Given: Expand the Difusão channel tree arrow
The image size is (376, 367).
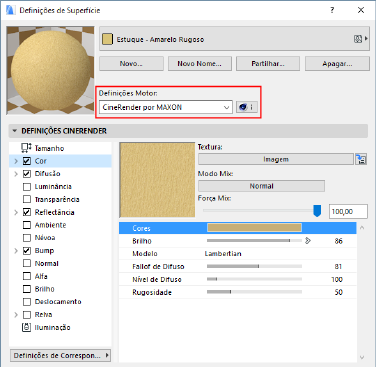Looking at the screenshot, I should tap(16, 174).
